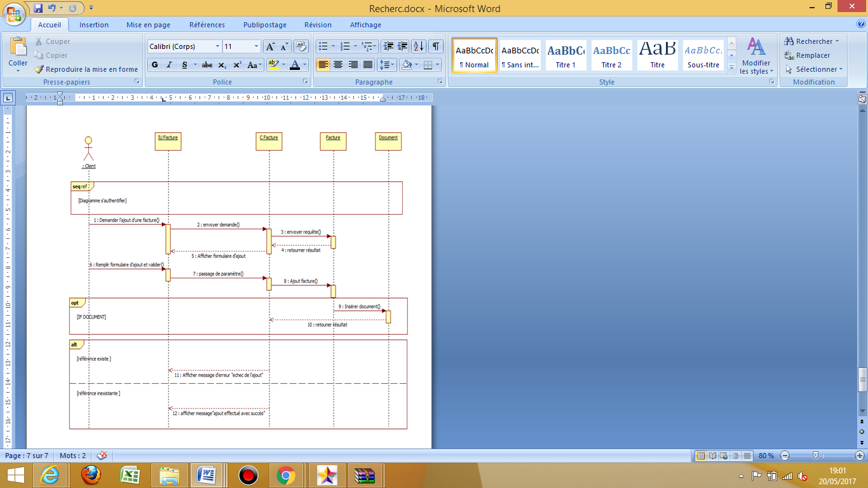Screen dimensions: 868x488
Task: Open the bullet list dropdown arrow
Action: pos(333,46)
